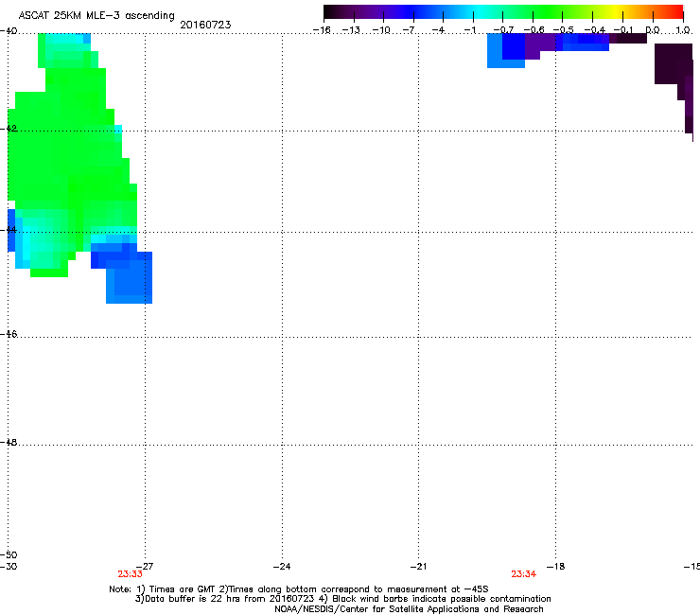Viewport: 700px width, 615px height.
Task: Click the color bar label -10
Action: coord(381,30)
